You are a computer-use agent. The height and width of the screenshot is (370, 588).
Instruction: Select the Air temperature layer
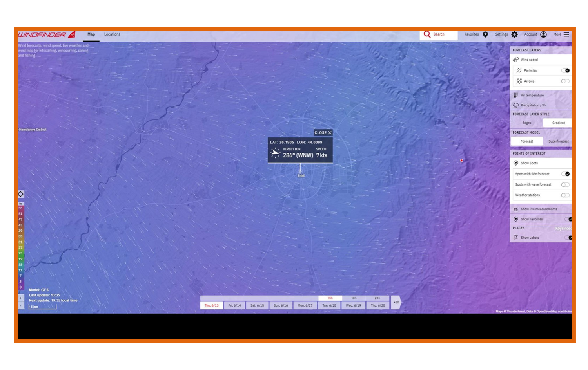pos(532,95)
